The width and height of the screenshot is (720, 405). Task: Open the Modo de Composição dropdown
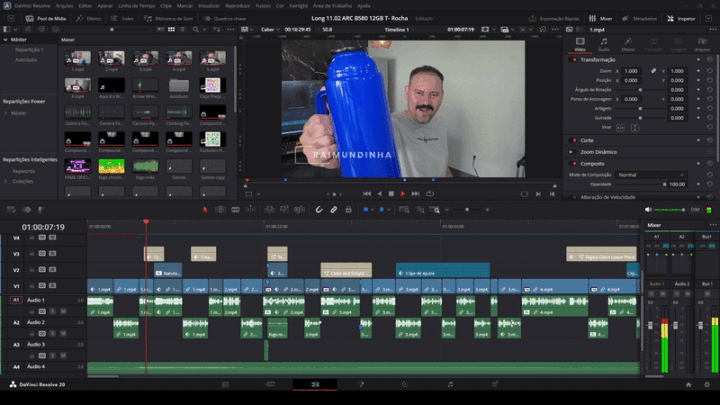[650, 175]
